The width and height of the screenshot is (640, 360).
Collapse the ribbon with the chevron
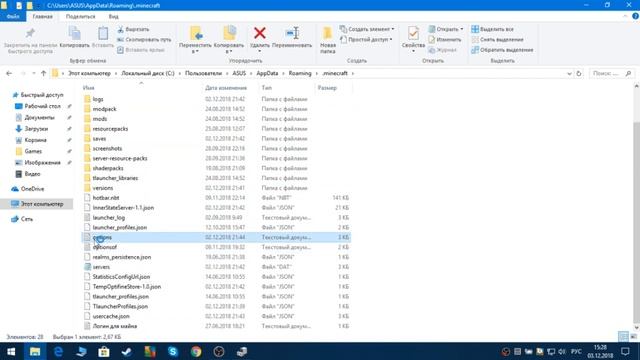pyautogui.click(x=625, y=16)
